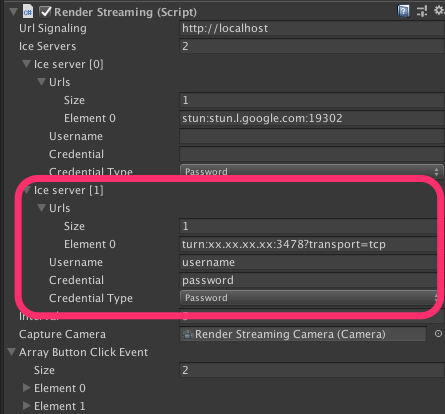Click the empty Credential field of Ice server [0]

point(312,154)
